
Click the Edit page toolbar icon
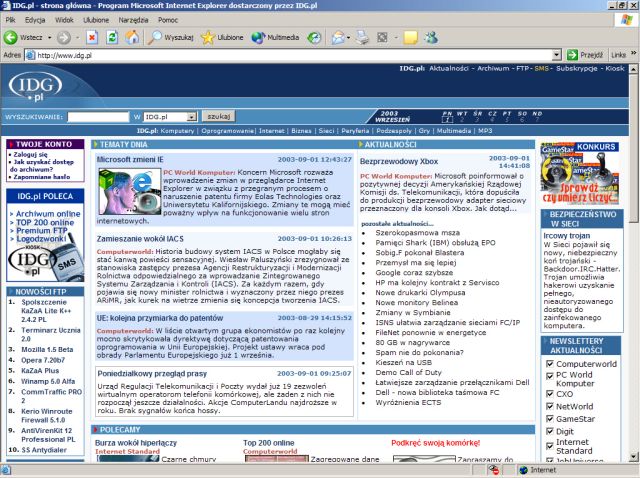382,38
